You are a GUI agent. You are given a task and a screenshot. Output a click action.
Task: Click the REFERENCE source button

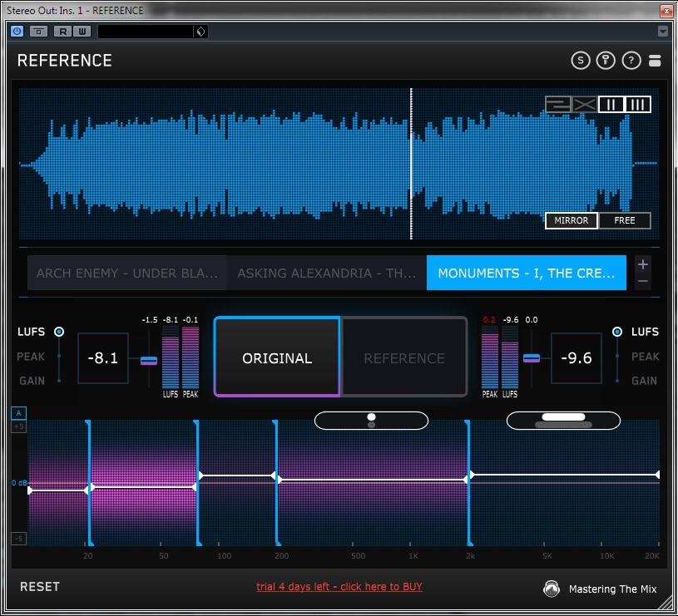tap(404, 357)
